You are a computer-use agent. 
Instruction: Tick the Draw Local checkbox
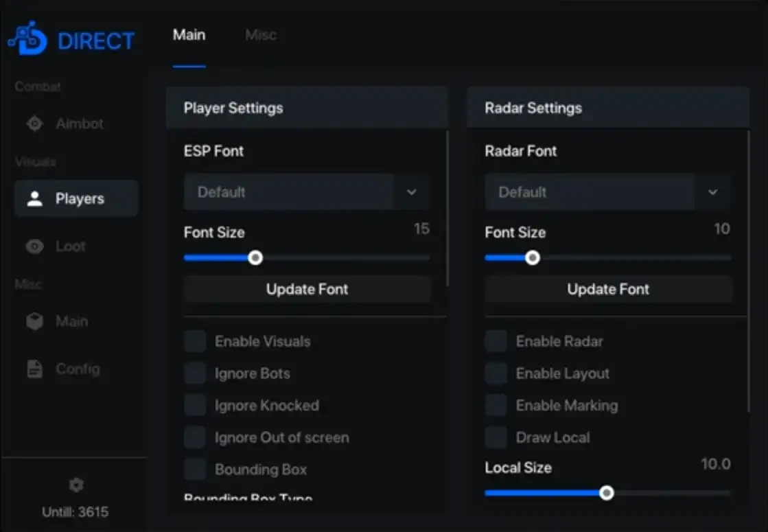point(496,437)
